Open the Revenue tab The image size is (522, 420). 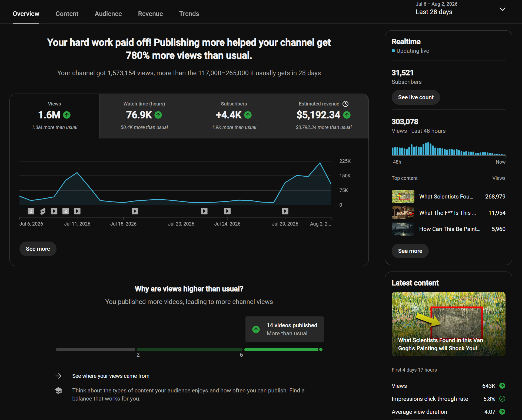click(150, 14)
